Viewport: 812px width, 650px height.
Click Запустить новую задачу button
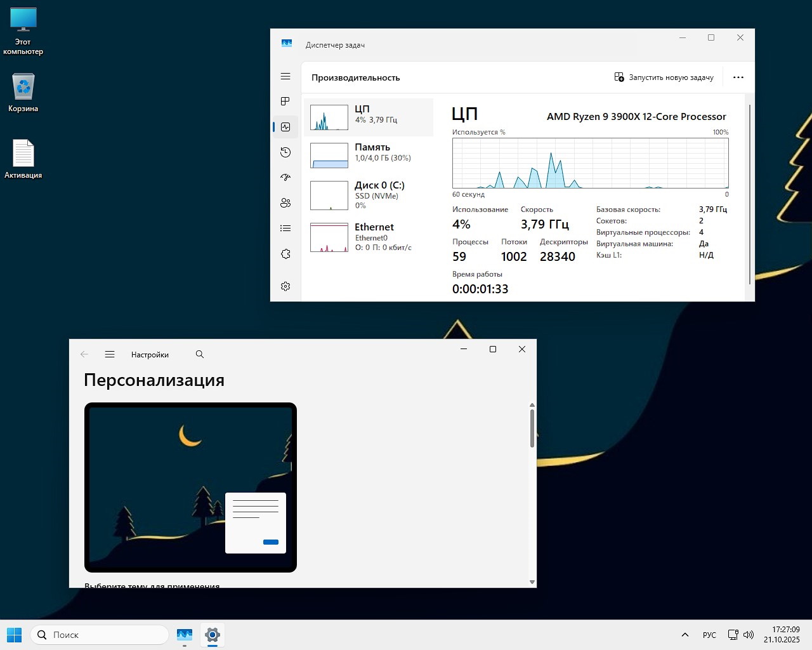click(664, 77)
